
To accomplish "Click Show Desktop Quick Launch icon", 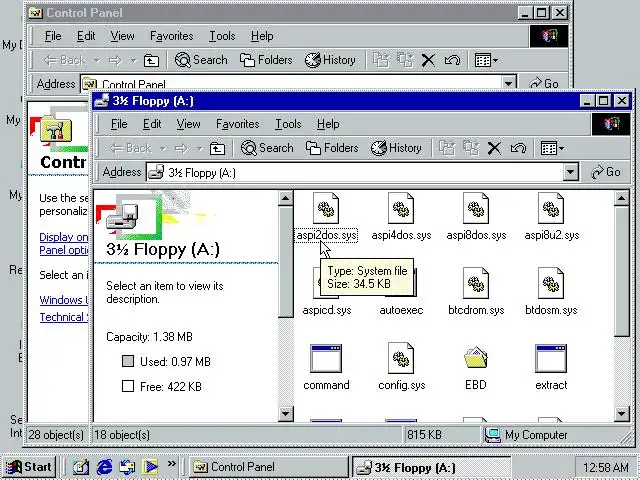I will click(x=80, y=467).
